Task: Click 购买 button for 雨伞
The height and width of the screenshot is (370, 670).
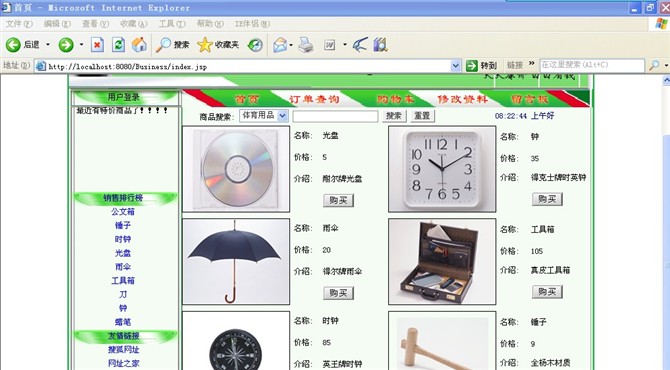Action: point(338,293)
